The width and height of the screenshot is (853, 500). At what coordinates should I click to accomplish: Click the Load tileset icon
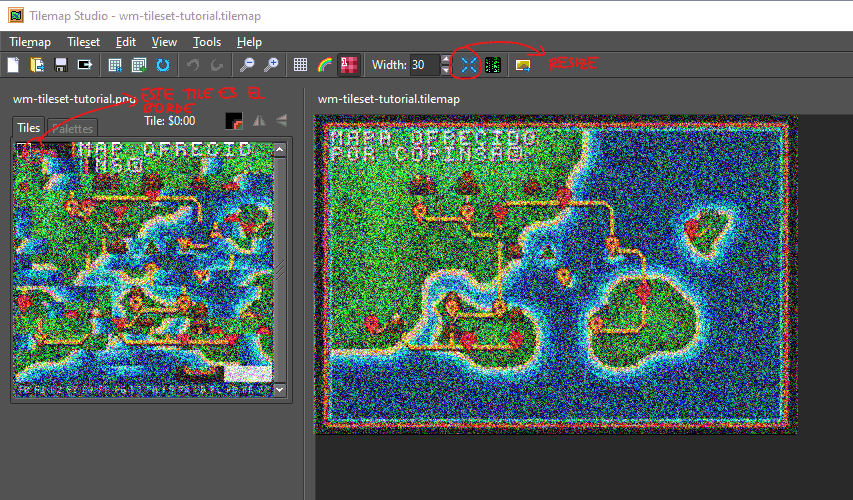[x=115, y=65]
